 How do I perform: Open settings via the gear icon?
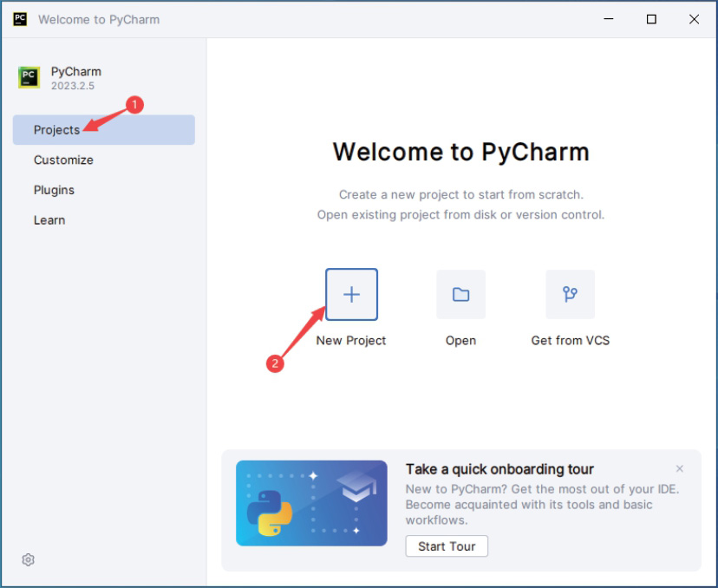(x=29, y=559)
